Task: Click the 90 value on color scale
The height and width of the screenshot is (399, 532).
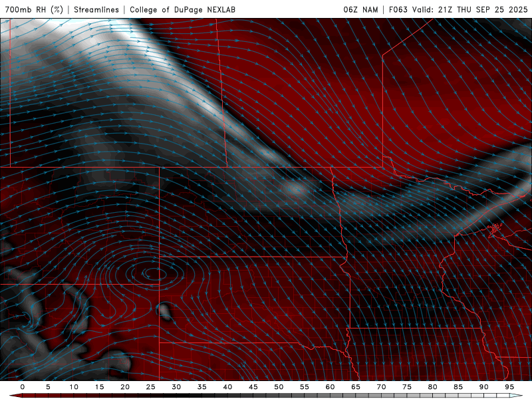Action: (x=483, y=387)
